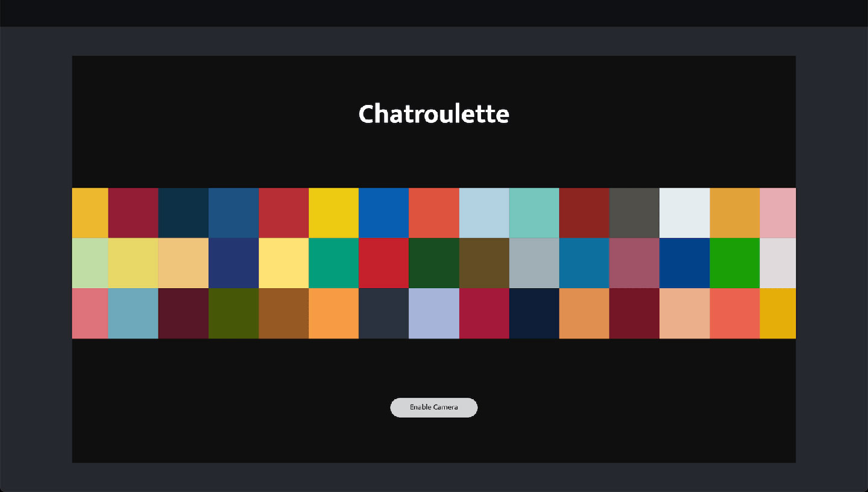868x492 pixels.
Task: Select the periwinkle lavender color tile
Action: pos(434,314)
